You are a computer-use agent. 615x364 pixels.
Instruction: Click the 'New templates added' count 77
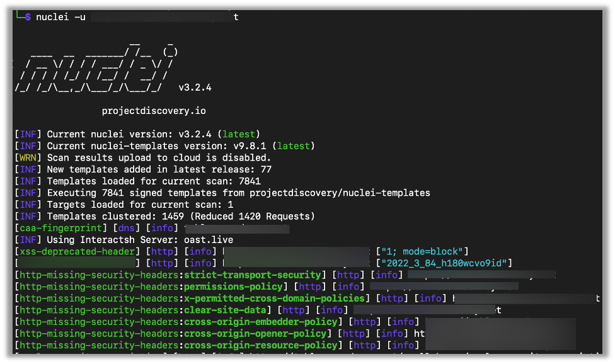point(265,169)
